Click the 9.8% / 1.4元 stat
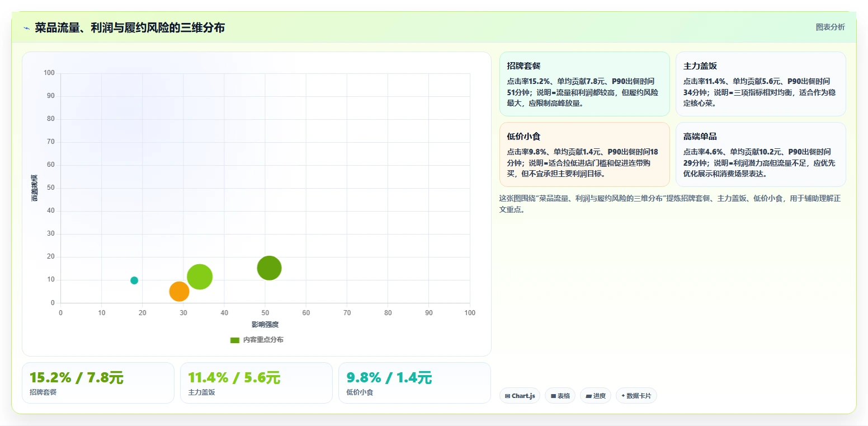This screenshot has height=426, width=868. tap(389, 378)
